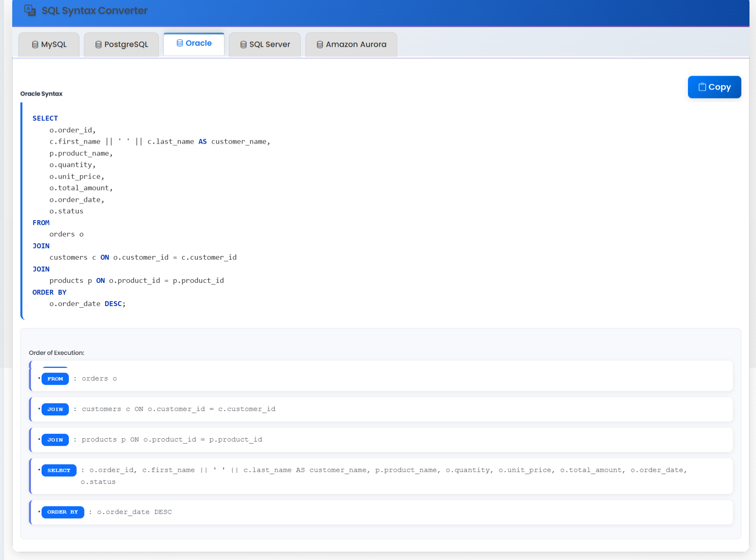Click the o.order_id, line in code
756x560 pixels.
[73, 130]
